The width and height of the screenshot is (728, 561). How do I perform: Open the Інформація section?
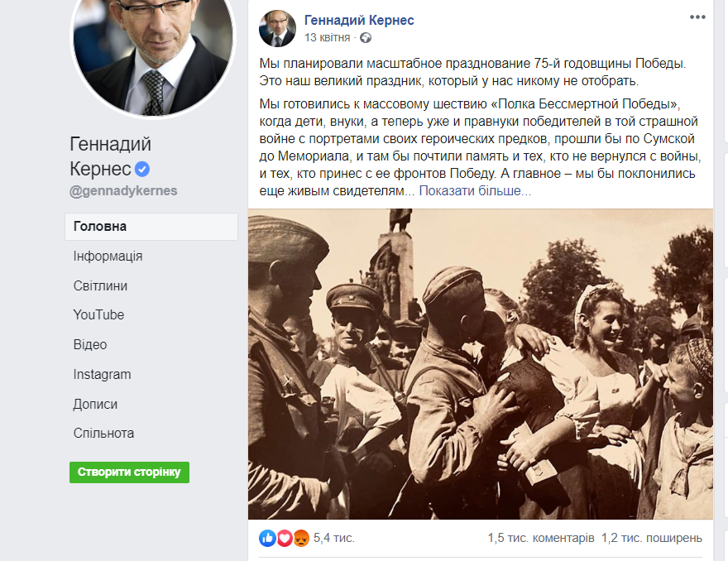108,256
